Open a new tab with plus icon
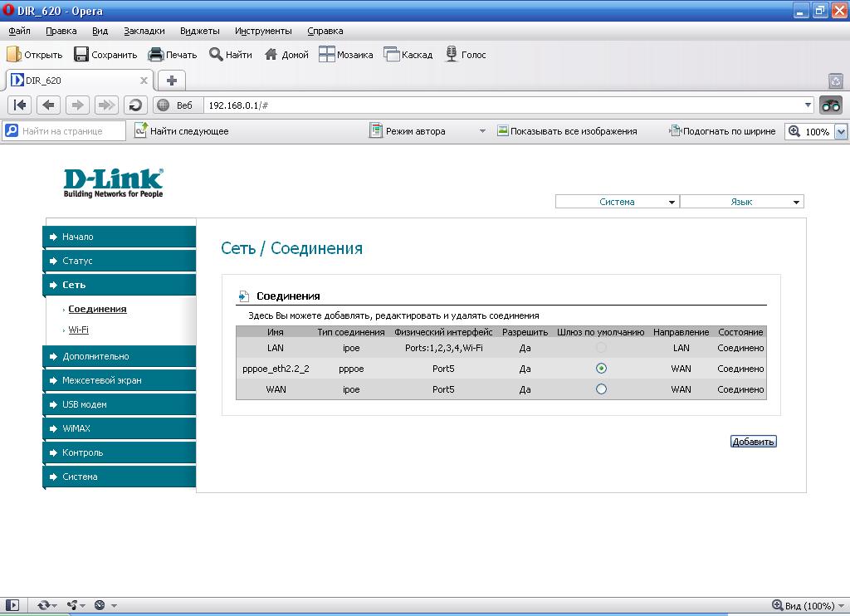The image size is (850, 616). [172, 81]
